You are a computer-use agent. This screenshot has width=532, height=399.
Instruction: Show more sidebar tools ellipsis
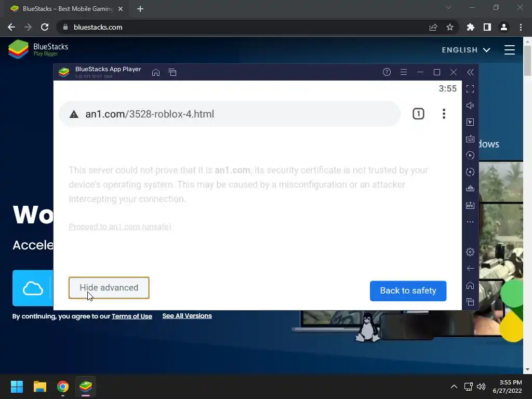click(470, 222)
